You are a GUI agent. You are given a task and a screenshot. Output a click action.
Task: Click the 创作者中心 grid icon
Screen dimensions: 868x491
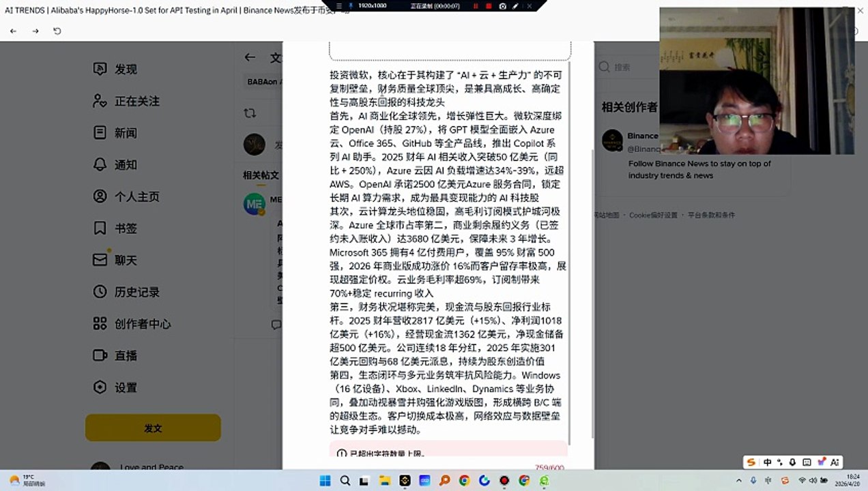pyautogui.click(x=100, y=323)
